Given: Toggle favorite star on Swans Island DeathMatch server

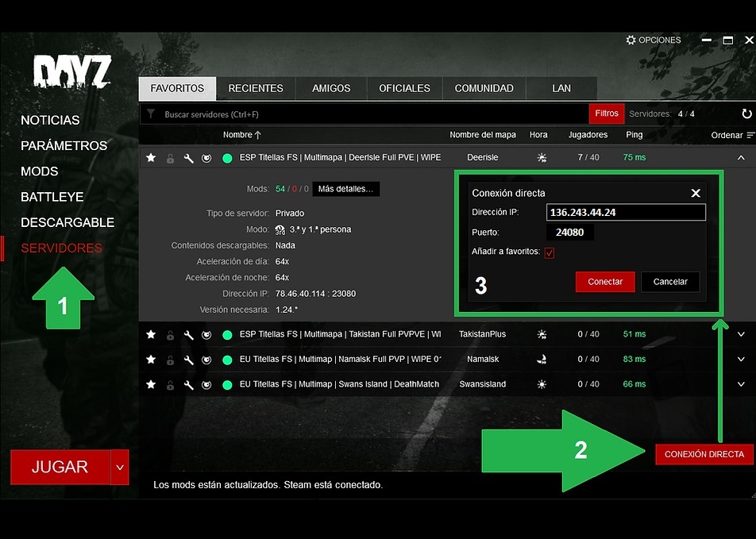Looking at the screenshot, I should coord(151,384).
